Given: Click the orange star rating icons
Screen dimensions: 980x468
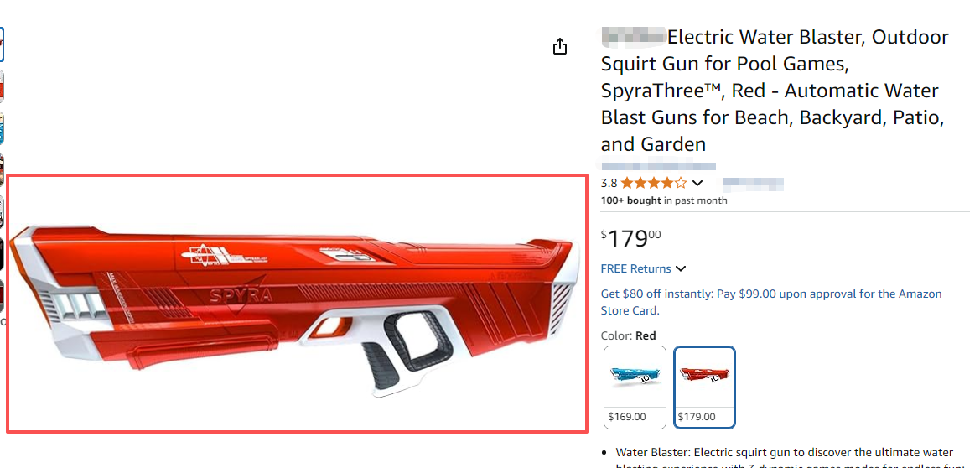Looking at the screenshot, I should pyautogui.click(x=653, y=183).
